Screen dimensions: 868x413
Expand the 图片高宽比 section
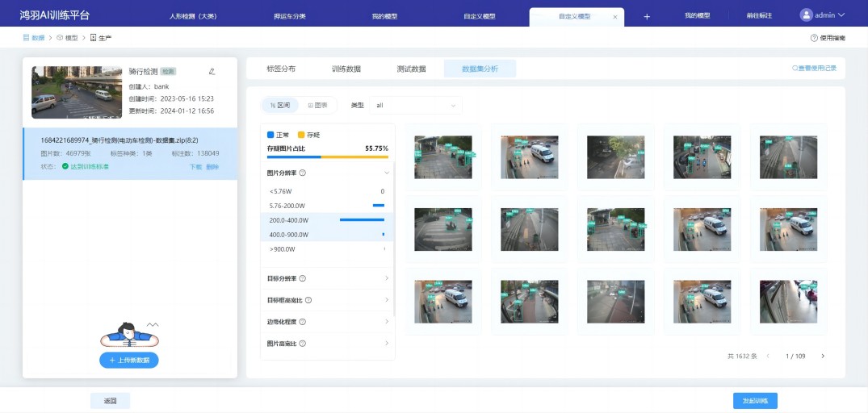387,344
